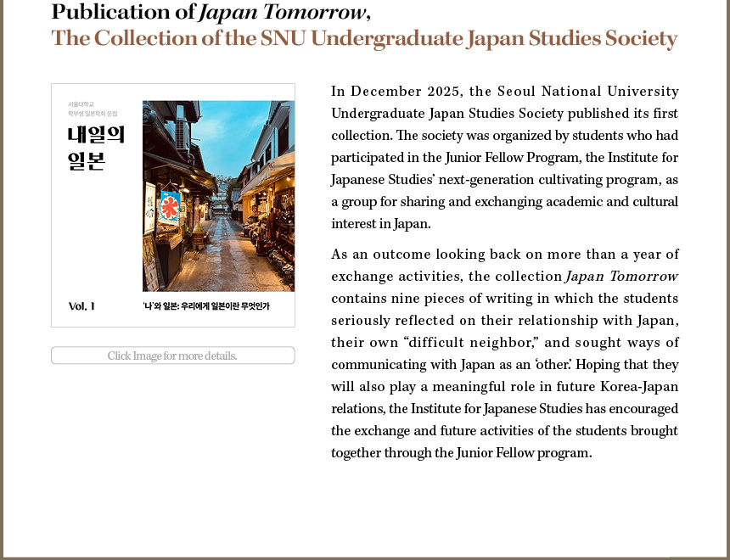This screenshot has height=560, width=730.
Task: Click the 'Vol. 1' label on the cover
Action: point(81,306)
